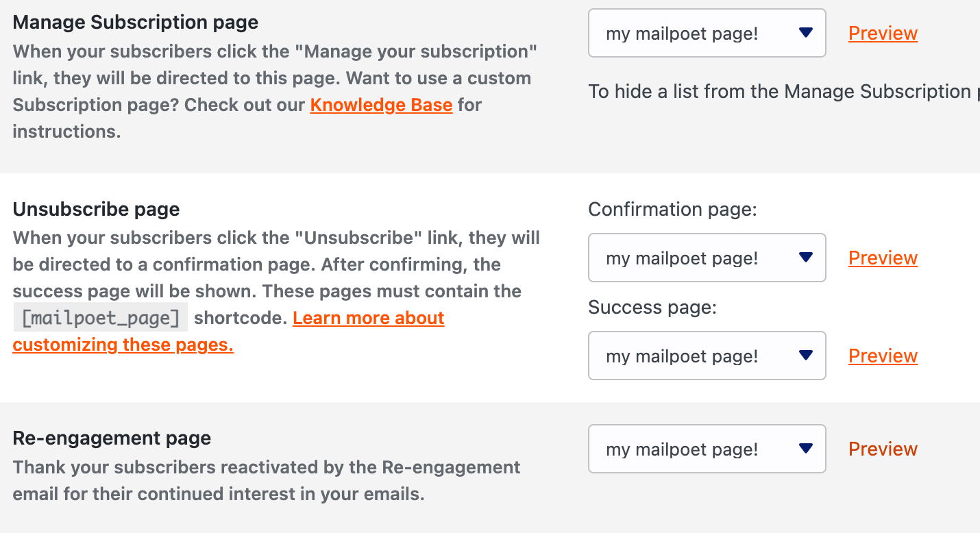Viewport: 980px width, 533px height.
Task: Click the [mailpoet_page] shortcode text
Action: (100, 318)
